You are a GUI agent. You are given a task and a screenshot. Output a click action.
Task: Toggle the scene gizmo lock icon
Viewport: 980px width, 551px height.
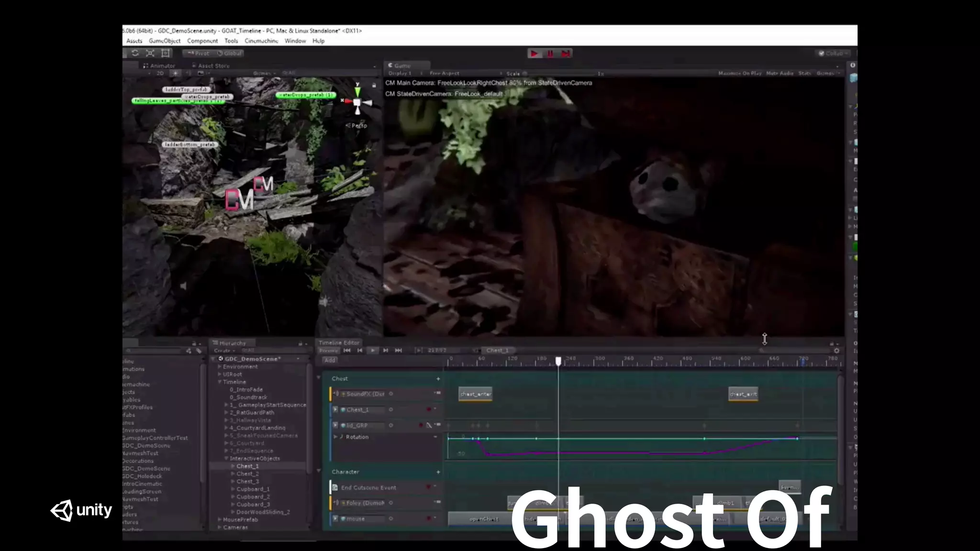click(x=374, y=85)
